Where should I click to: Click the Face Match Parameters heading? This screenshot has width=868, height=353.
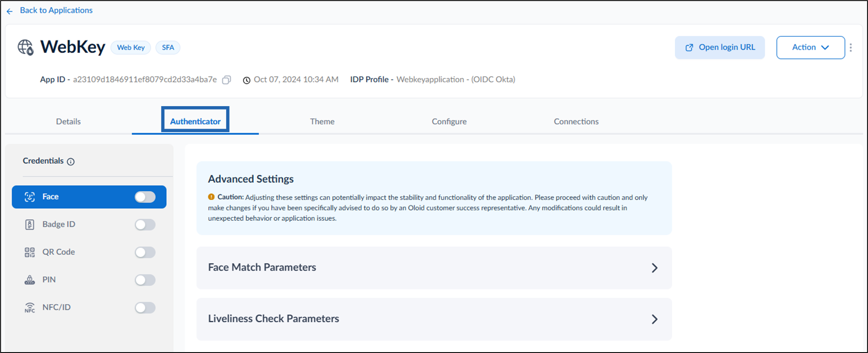pos(262,268)
